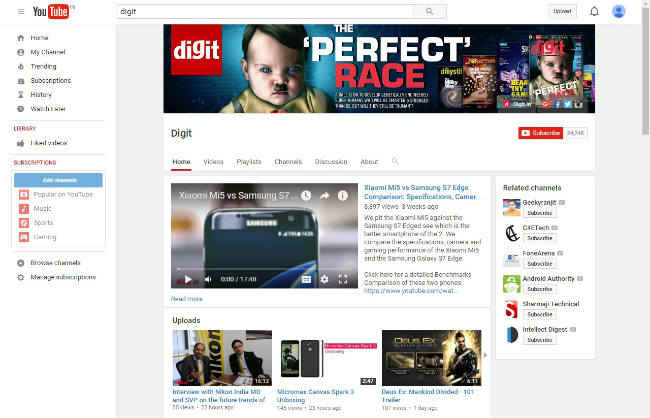This screenshot has width=650, height=418.
Task: Enter fullscreen on the video player
Action: pos(343,279)
